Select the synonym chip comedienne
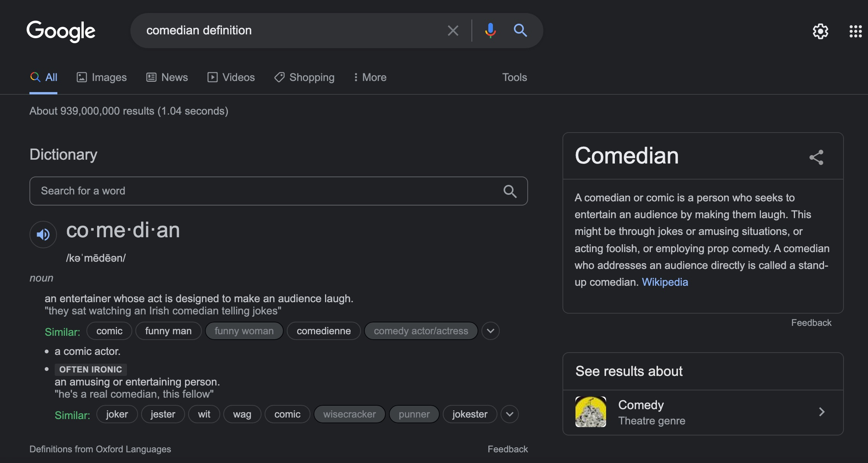The width and height of the screenshot is (868, 463). coord(323,331)
